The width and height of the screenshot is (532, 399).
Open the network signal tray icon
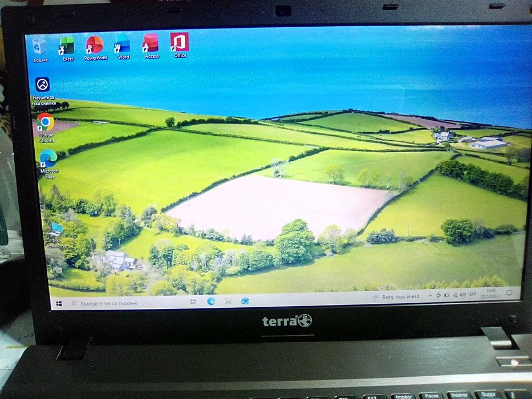(x=454, y=295)
